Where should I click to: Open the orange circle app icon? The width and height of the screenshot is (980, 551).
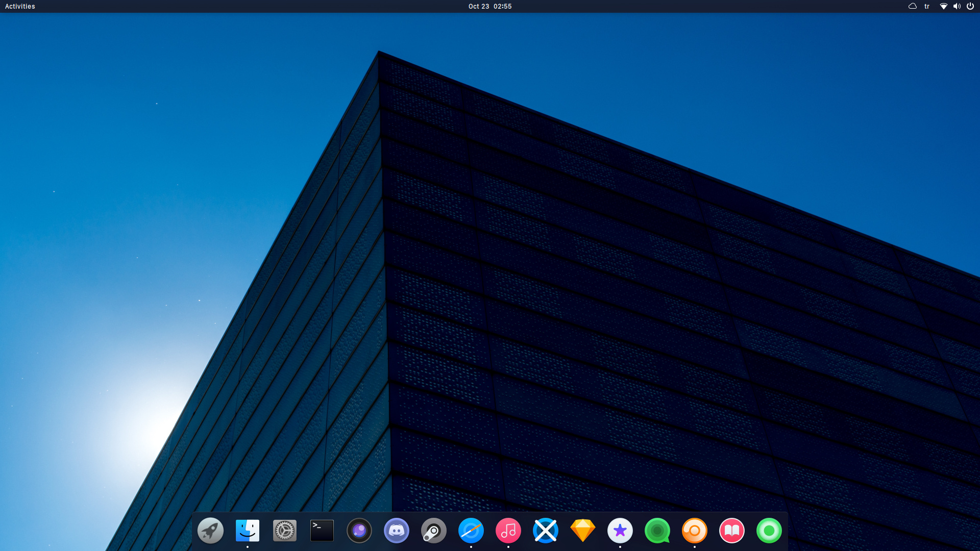695,531
